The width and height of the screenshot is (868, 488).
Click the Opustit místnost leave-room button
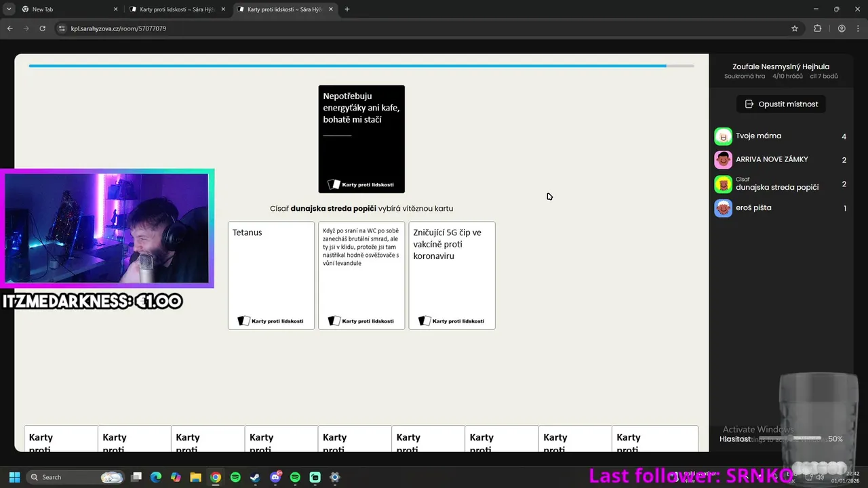tap(781, 104)
